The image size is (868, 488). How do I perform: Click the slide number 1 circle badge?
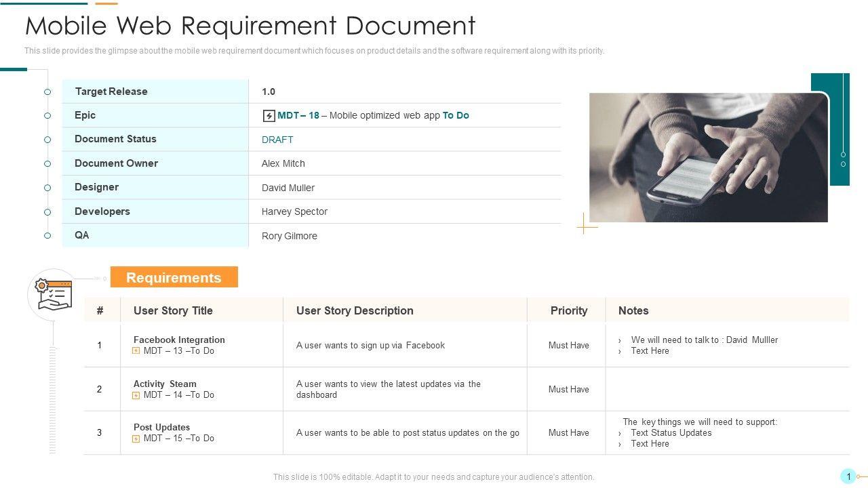point(848,476)
